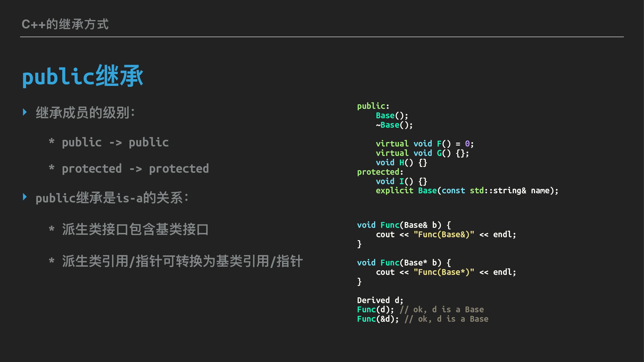Click the text 派生类引用/指针可转换为基类引用/指针

182,261
